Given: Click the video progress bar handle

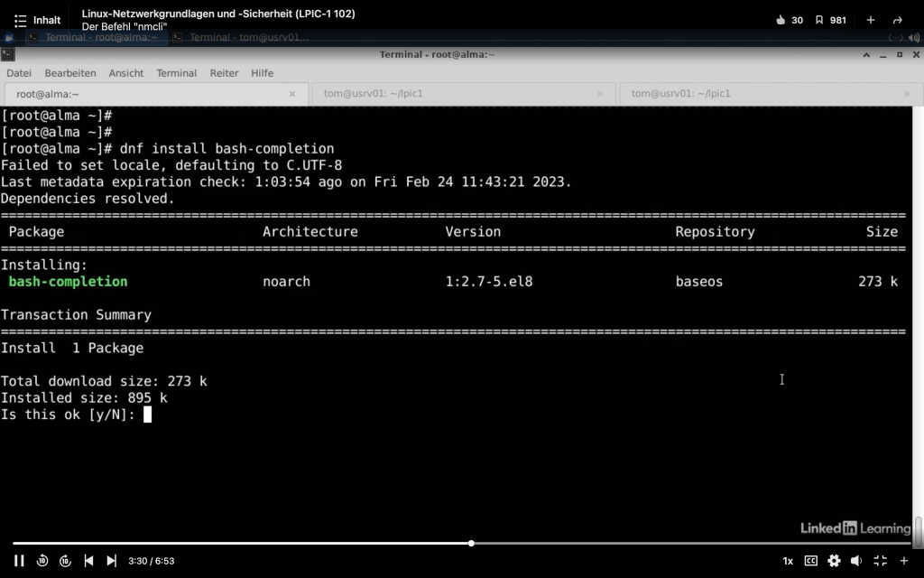Looking at the screenshot, I should (x=471, y=543).
